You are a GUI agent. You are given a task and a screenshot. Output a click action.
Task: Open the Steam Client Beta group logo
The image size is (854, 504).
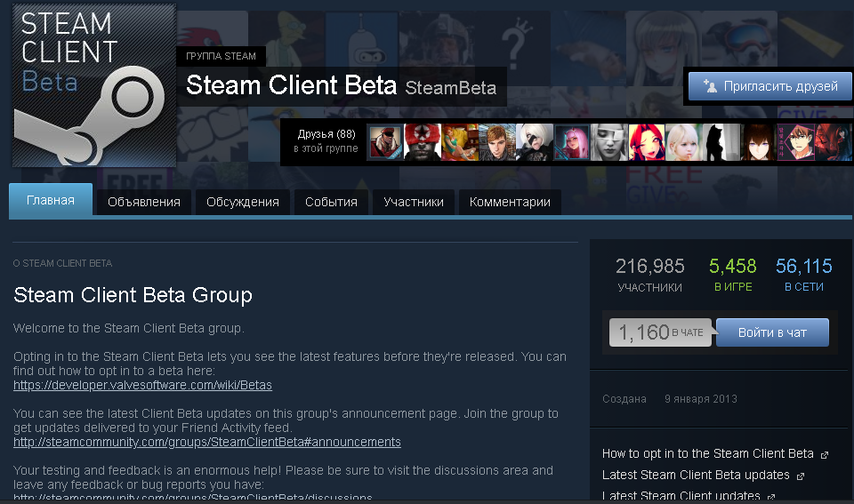[94, 85]
